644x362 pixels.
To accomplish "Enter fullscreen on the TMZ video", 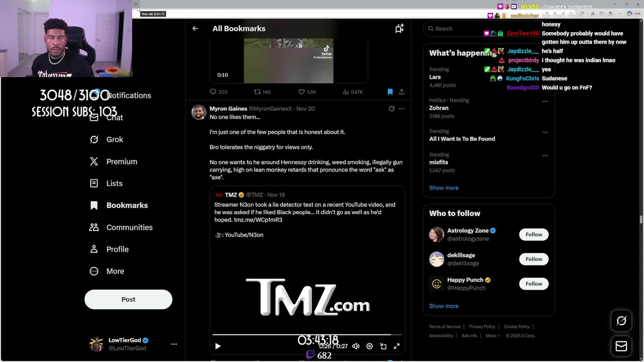I will 396,346.
